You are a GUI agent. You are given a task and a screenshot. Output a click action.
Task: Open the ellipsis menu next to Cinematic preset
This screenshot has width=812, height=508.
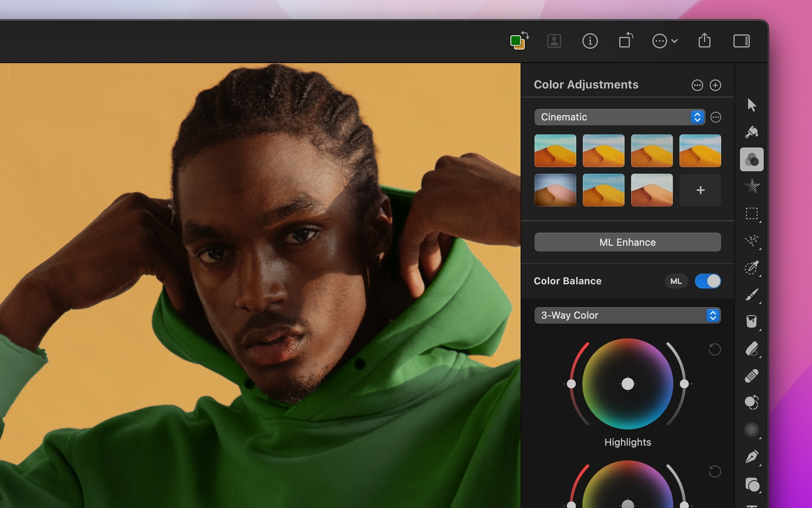715,118
